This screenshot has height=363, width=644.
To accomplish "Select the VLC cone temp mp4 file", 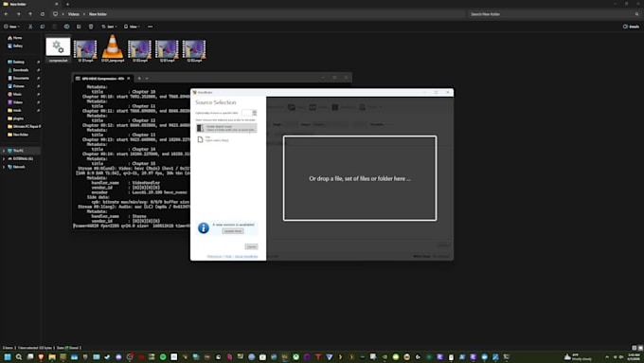I will coord(113,48).
